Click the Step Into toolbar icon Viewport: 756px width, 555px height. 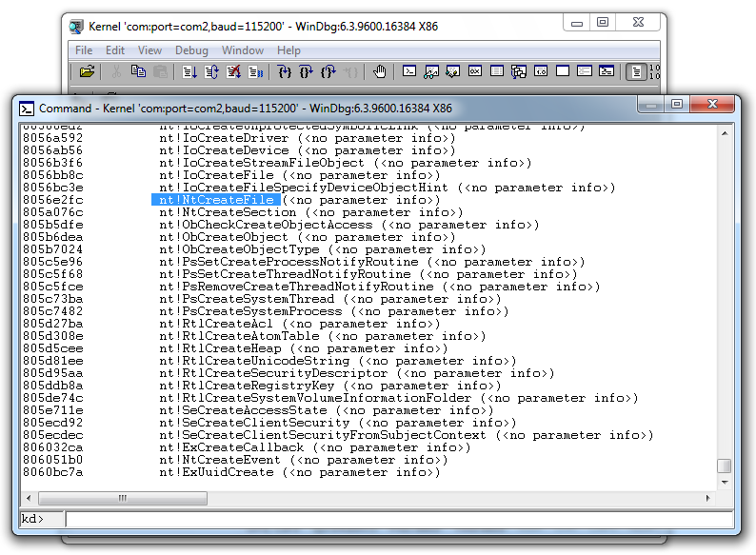(x=285, y=72)
